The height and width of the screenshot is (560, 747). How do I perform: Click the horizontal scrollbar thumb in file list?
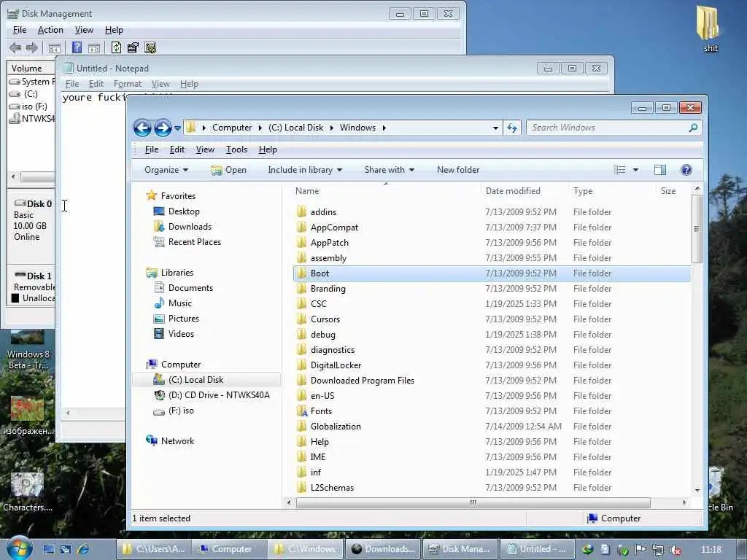pyautogui.click(x=473, y=503)
